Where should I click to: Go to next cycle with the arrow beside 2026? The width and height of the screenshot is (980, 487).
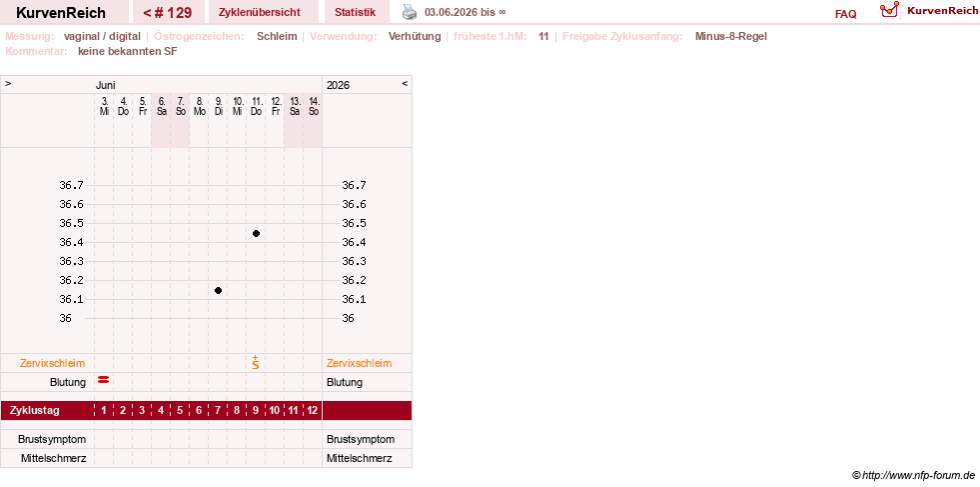tap(405, 83)
